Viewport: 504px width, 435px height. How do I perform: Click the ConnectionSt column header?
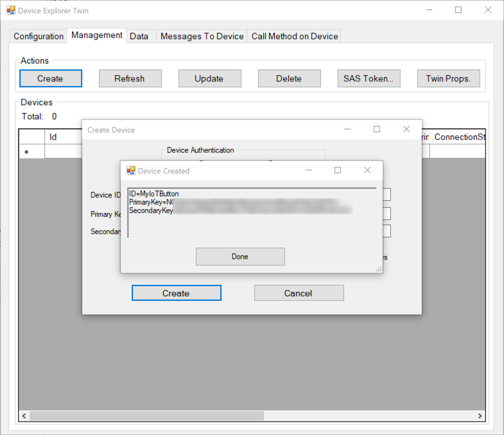(x=458, y=137)
